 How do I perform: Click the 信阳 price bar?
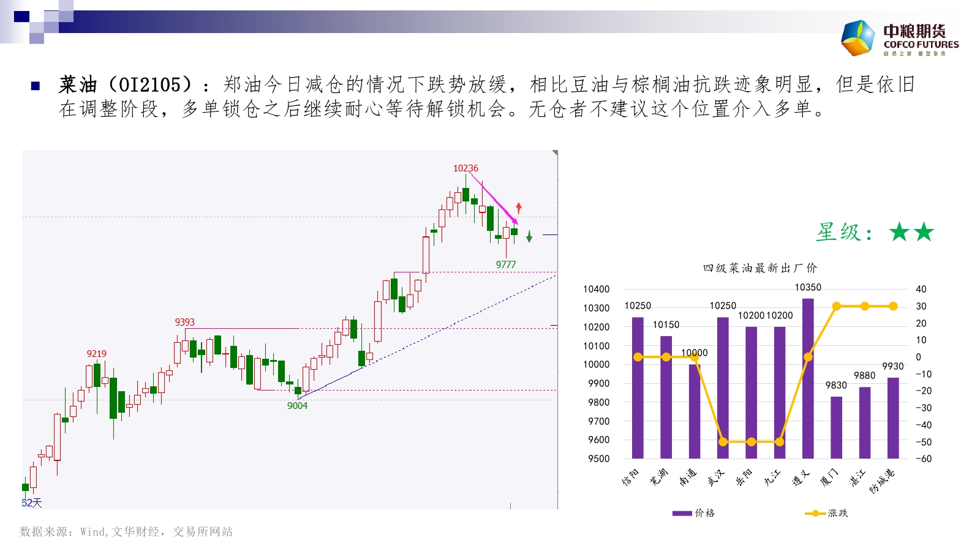(x=638, y=388)
